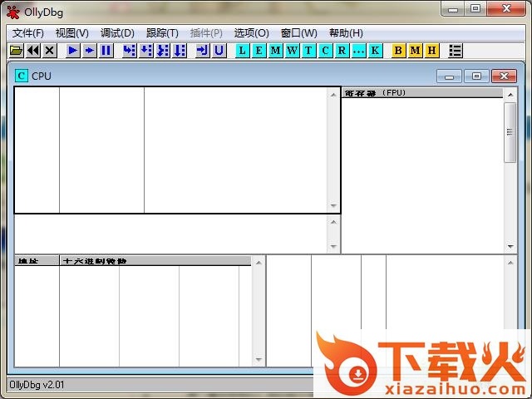
Task: Click registers pane scroll up arrow
Action: click(510, 95)
